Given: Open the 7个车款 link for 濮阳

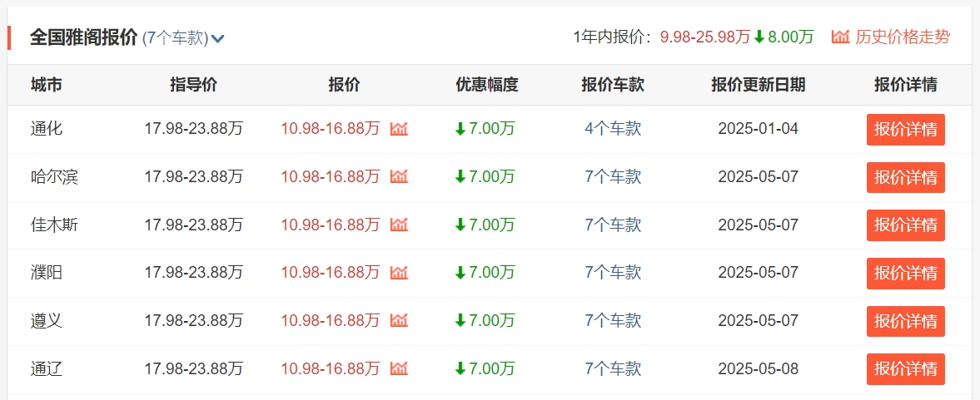Looking at the screenshot, I should 613,273.
